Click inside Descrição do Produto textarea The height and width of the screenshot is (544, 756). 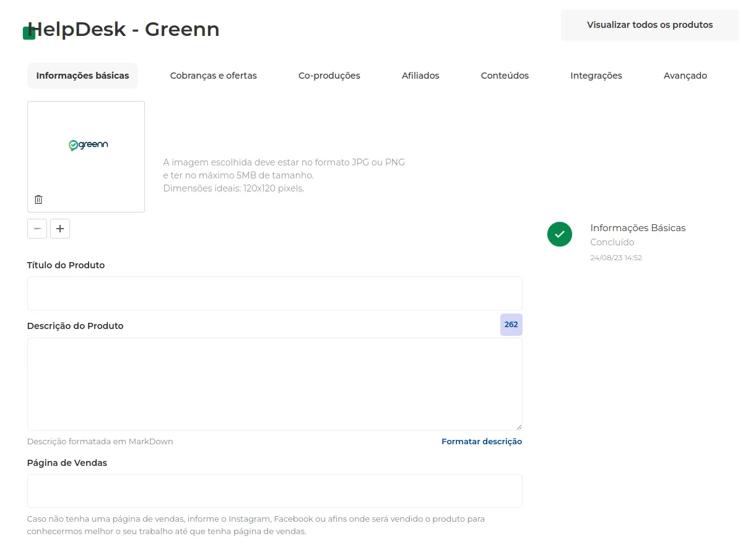pos(275,384)
